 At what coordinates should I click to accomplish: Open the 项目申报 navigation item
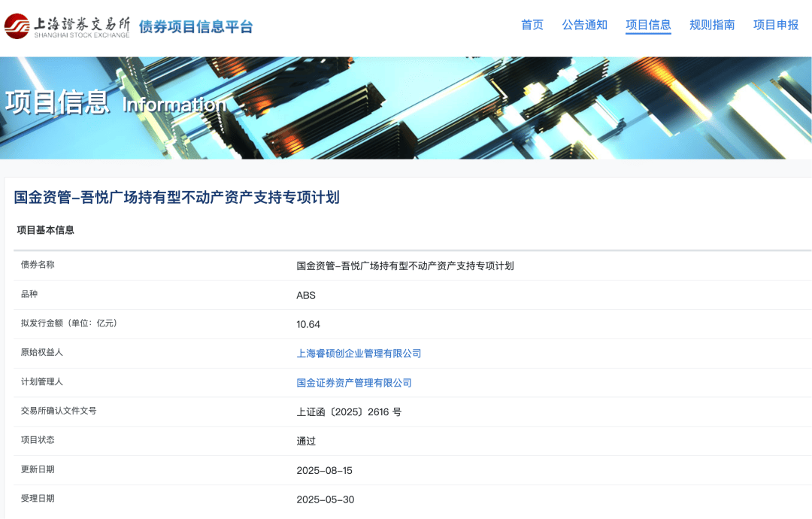(776, 25)
